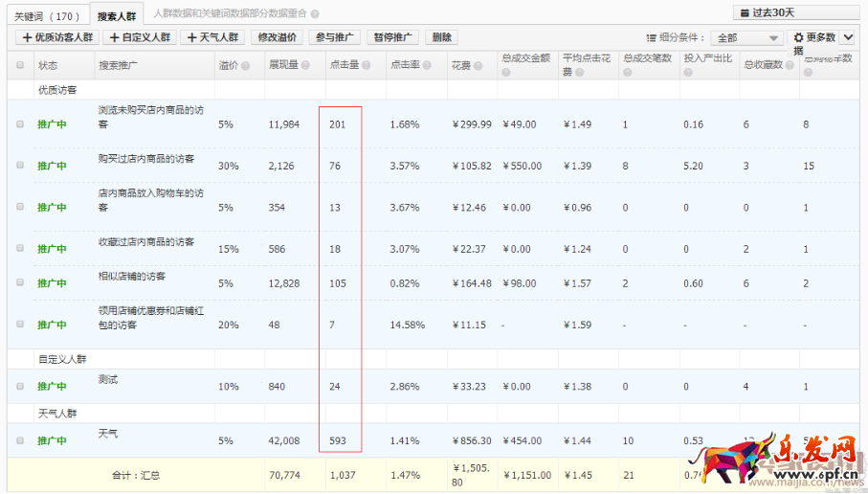Click the calendar icon in 过去30天
868x494 pixels.
(746, 12)
